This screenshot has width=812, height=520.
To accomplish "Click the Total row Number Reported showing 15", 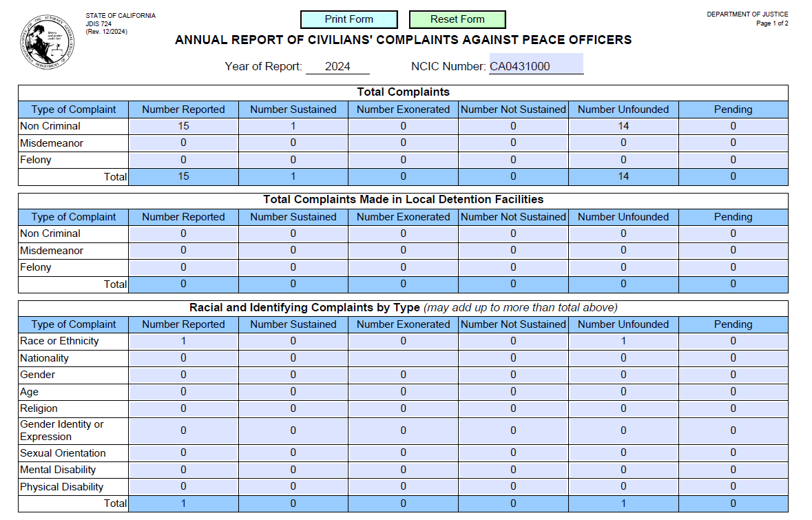I will coord(183,176).
